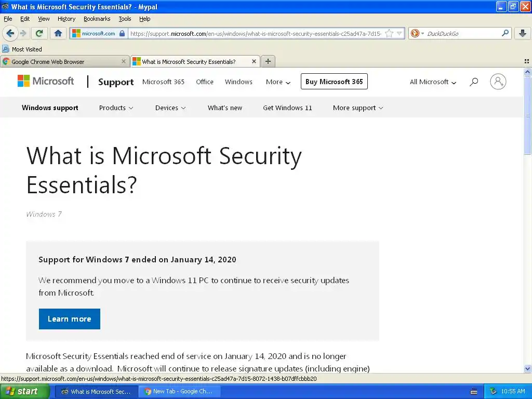532x399 pixels.
Task: Close the Microsoft Security Essentials tab
Action: pyautogui.click(x=254, y=61)
